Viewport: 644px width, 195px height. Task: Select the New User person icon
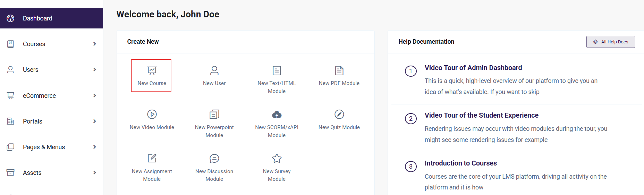[x=214, y=71]
